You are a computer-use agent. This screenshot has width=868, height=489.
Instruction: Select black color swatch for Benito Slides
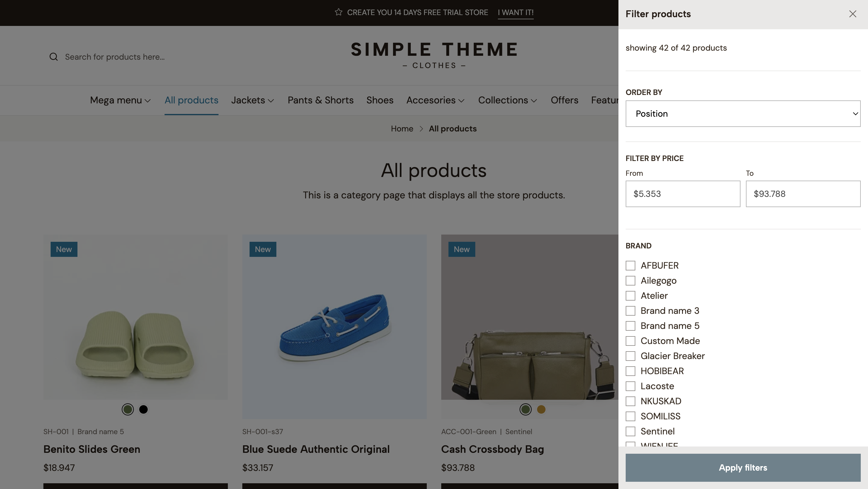tap(143, 409)
